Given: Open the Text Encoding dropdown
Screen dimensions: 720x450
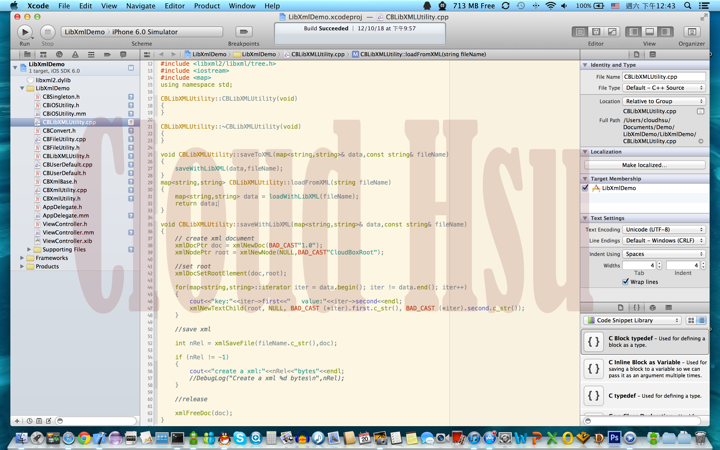Looking at the screenshot, I should click(664, 229).
